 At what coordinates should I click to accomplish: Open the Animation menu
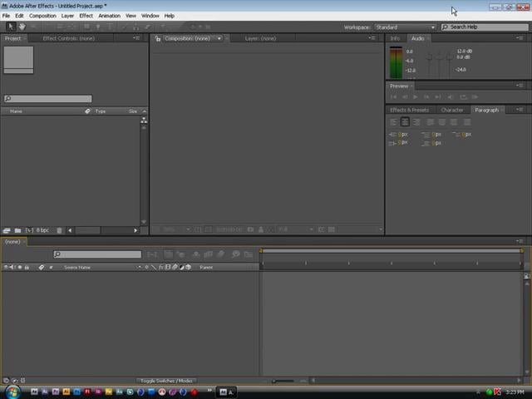click(109, 16)
